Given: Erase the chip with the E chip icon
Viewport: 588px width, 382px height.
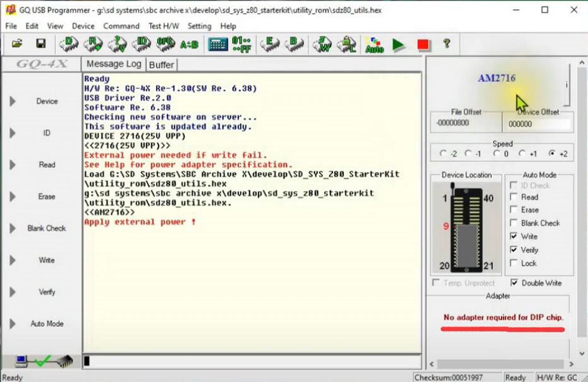Looking at the screenshot, I should coord(269,44).
